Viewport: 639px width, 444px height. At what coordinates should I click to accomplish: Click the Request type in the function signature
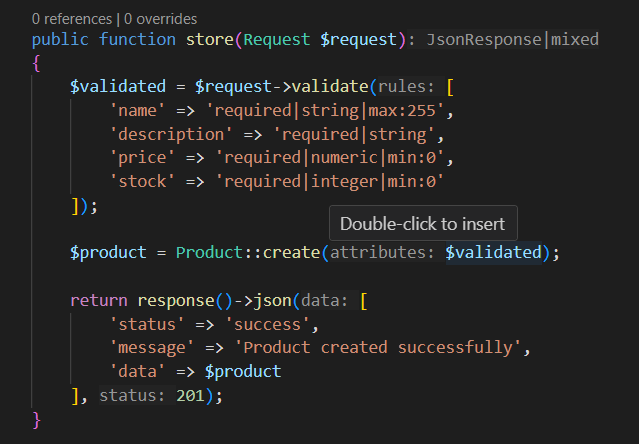[x=278, y=40]
